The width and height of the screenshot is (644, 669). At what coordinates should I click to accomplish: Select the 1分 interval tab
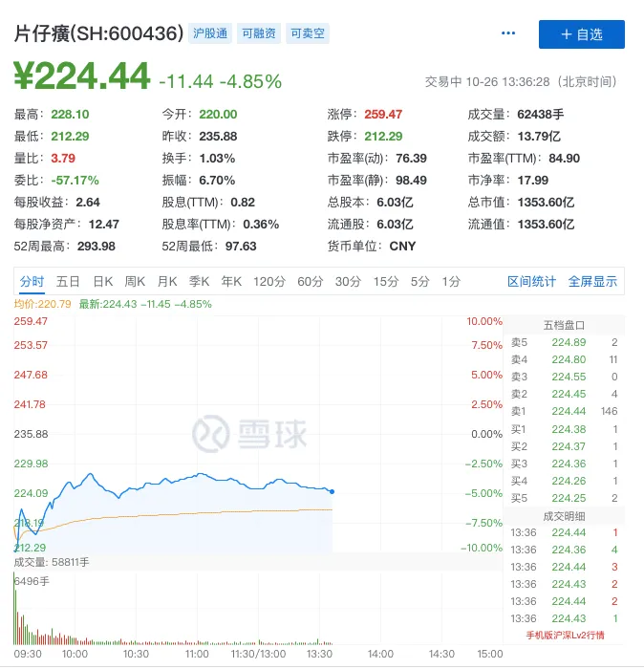pos(451,282)
